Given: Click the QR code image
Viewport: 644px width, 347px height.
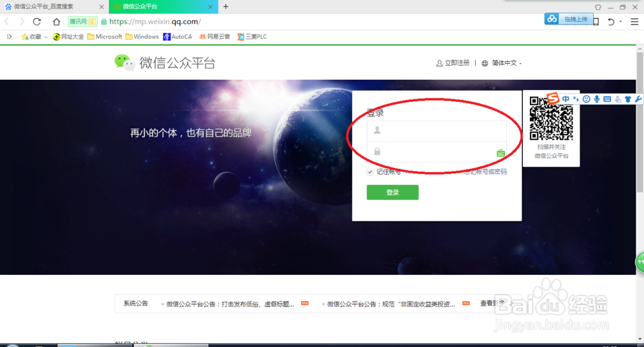Looking at the screenshot, I should (x=551, y=118).
